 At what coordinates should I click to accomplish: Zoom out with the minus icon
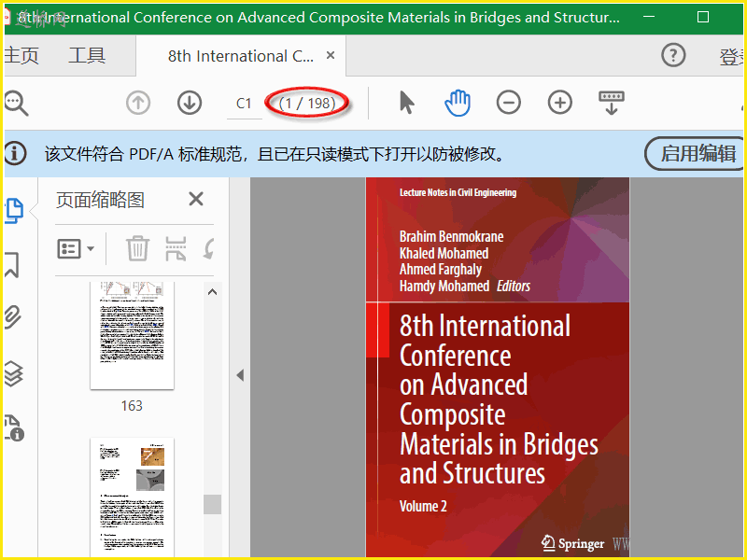(508, 103)
